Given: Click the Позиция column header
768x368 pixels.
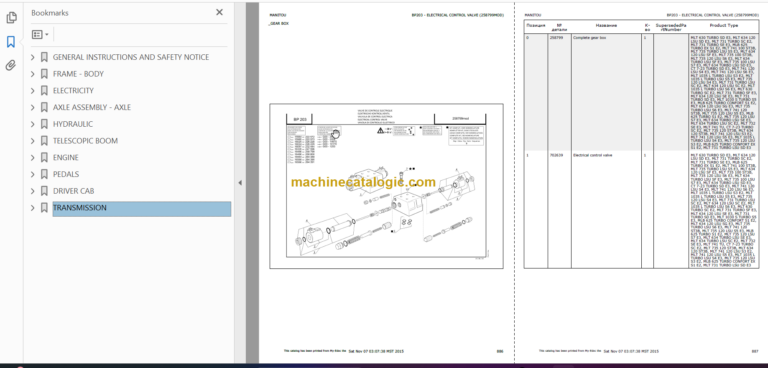Looking at the screenshot, I should [536, 25].
